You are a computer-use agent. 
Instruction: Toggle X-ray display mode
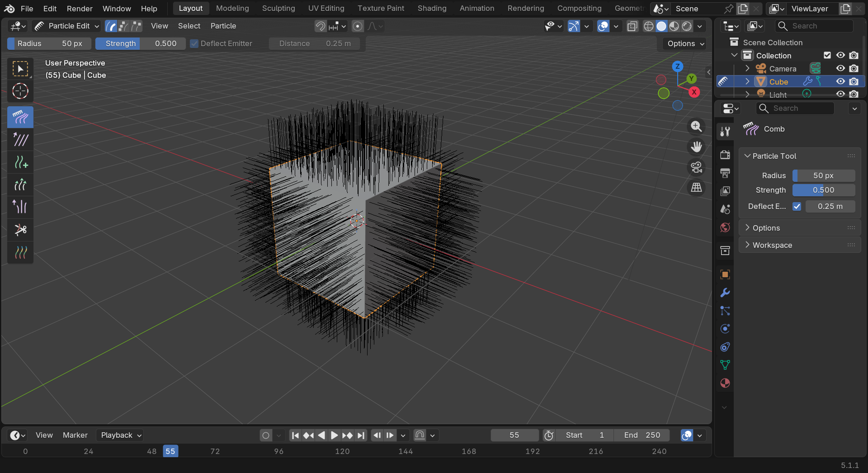632,26
